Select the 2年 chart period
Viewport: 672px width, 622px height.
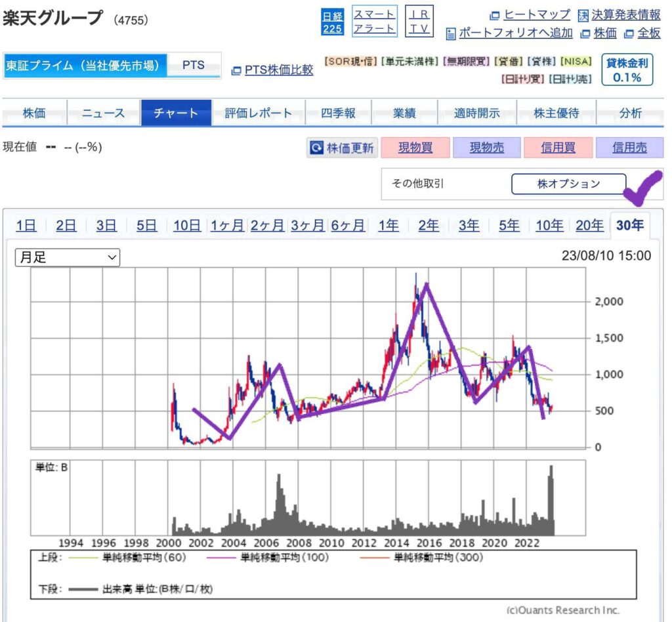(429, 225)
